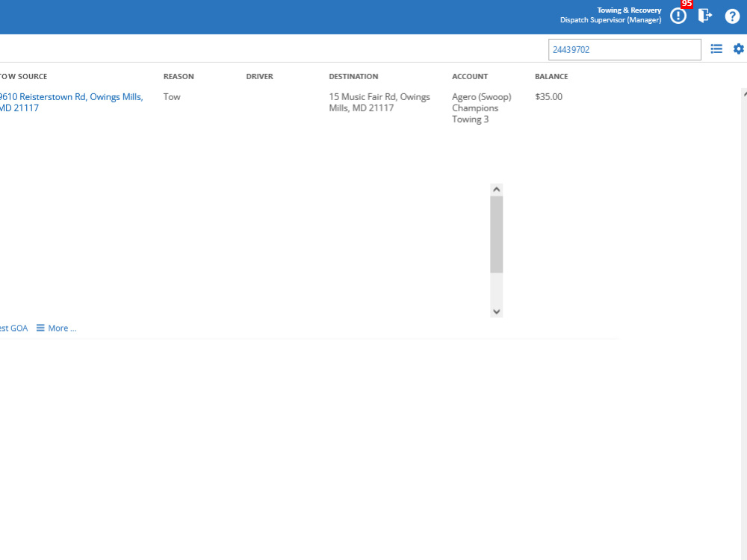Click the scroll up arrow of inner scrollbar

point(497,190)
